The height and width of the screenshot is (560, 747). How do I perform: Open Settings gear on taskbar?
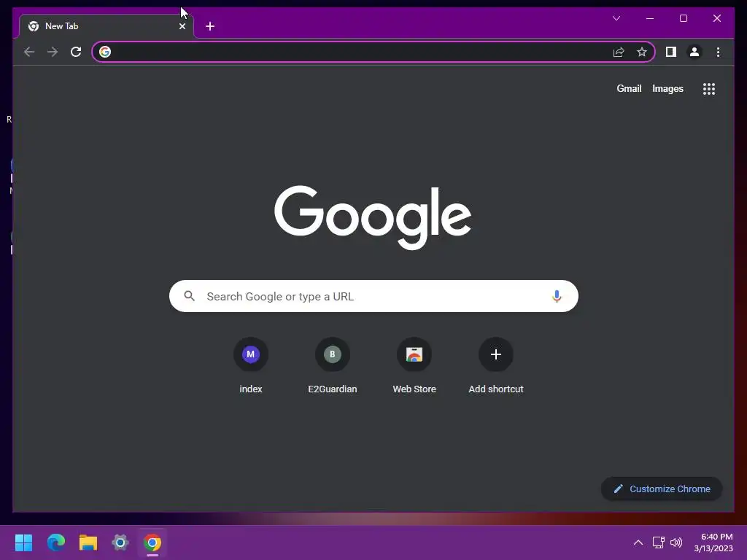[x=120, y=542]
